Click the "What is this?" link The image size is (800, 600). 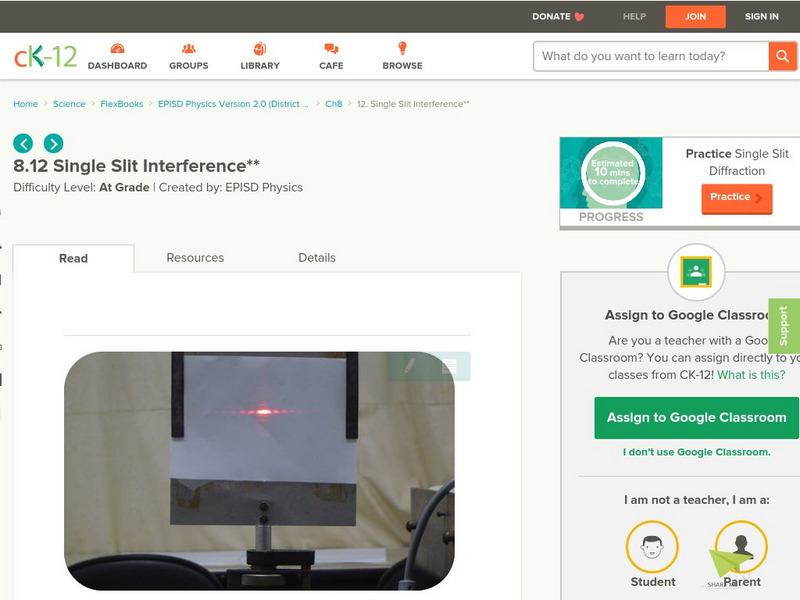(x=751, y=375)
